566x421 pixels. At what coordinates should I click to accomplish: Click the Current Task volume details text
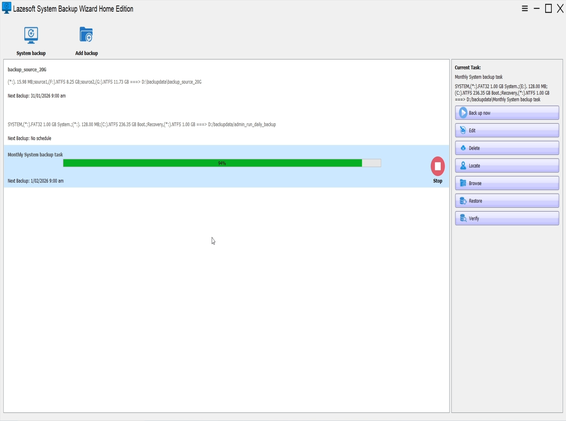pyautogui.click(x=502, y=93)
